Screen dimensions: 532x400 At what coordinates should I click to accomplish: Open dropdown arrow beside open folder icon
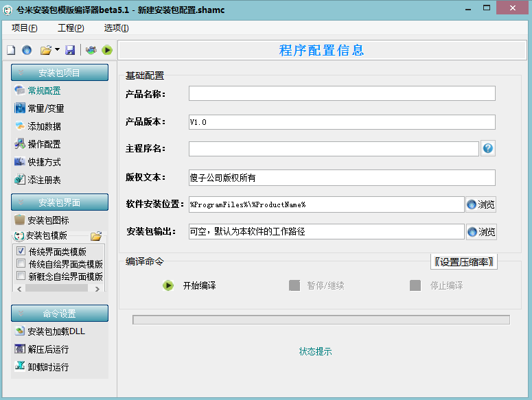click(x=57, y=50)
